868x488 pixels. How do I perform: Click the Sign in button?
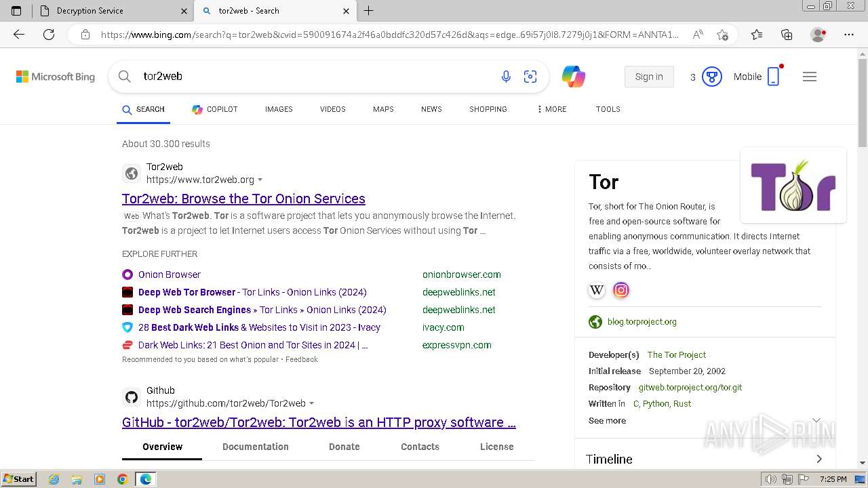pyautogui.click(x=649, y=77)
